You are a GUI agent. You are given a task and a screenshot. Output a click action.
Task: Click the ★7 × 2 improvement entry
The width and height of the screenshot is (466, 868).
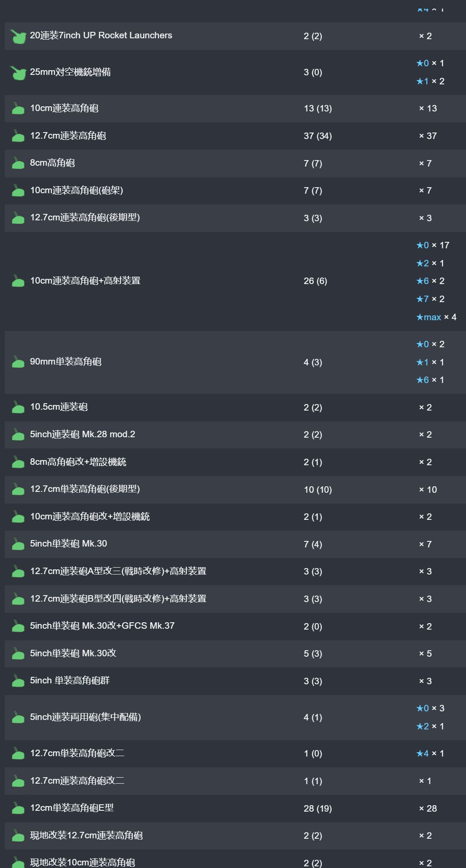[x=430, y=299]
